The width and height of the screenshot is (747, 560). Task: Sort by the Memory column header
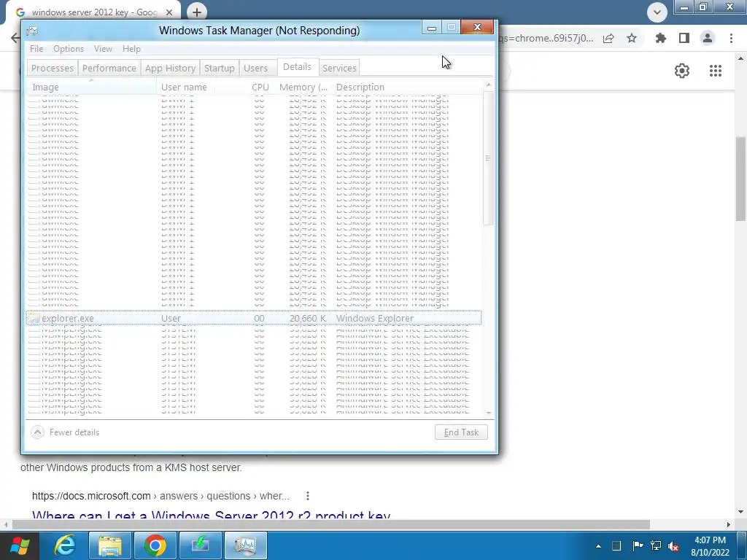[303, 87]
